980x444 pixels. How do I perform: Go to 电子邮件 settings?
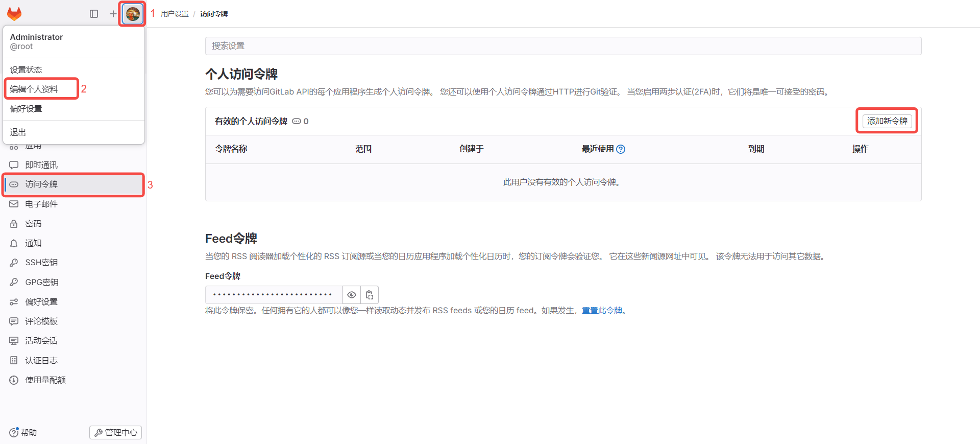point(41,204)
